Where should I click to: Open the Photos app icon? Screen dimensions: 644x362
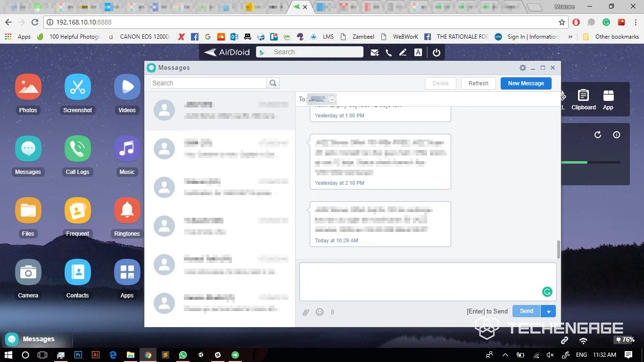click(x=28, y=87)
